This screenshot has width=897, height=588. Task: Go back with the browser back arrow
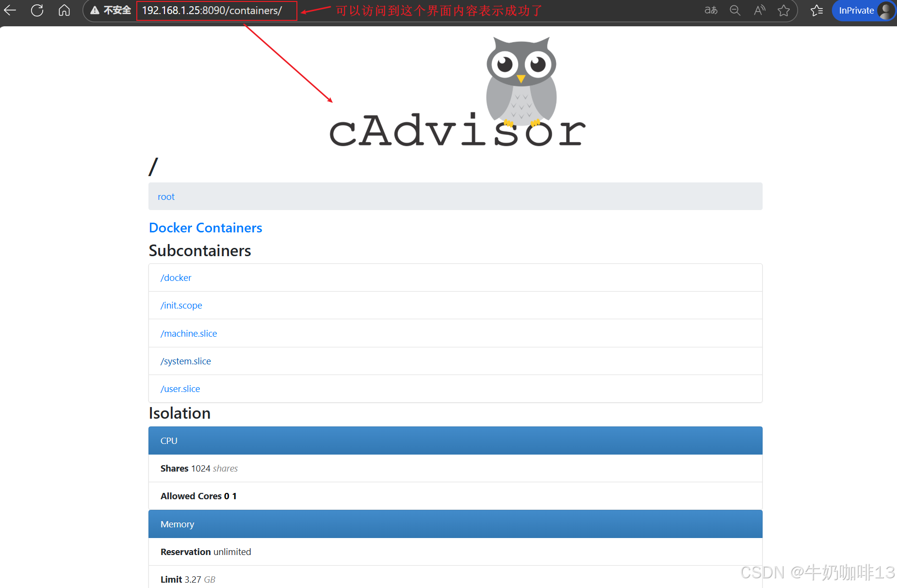[x=10, y=10]
